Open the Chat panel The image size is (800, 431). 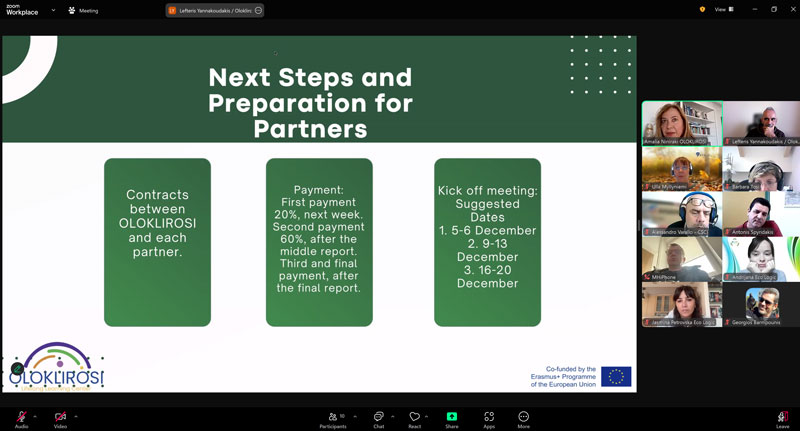[x=378, y=417]
